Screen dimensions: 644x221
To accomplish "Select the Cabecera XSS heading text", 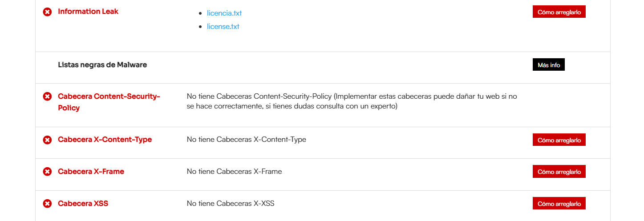I will (x=83, y=203).
